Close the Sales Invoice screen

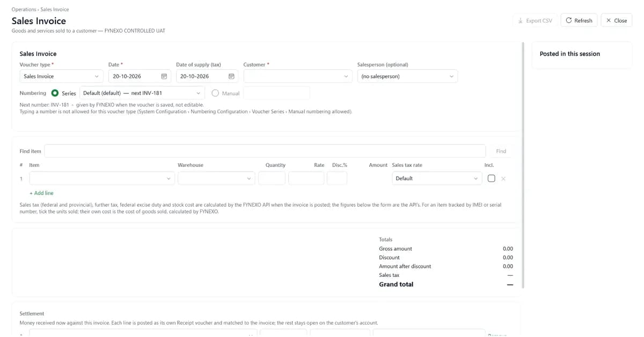617,20
